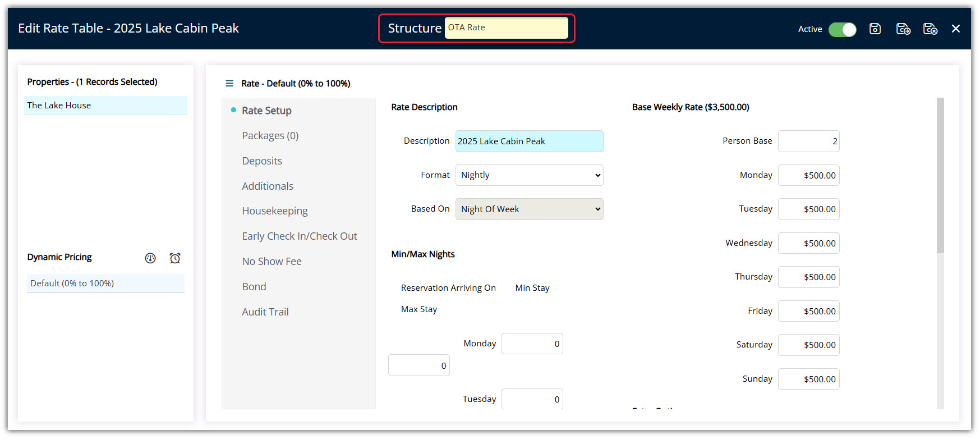
Task: Open the No Show Fee section
Action: [272, 262]
